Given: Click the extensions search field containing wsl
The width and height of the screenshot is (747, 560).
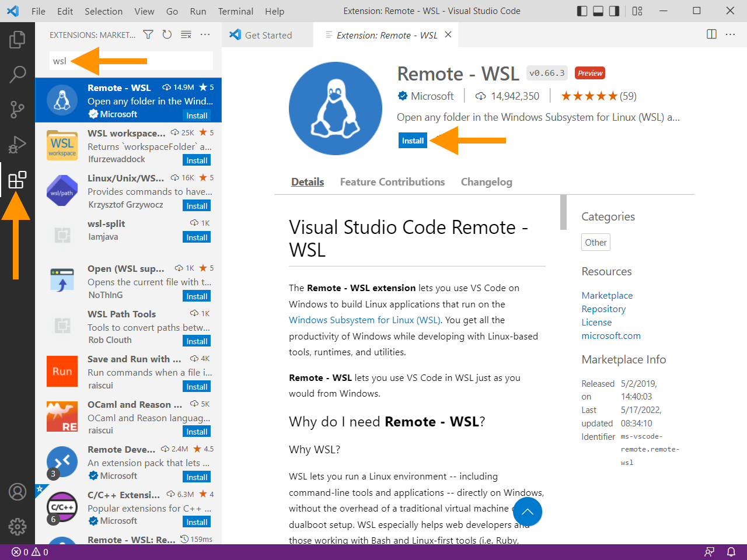Looking at the screenshot, I should tap(131, 61).
